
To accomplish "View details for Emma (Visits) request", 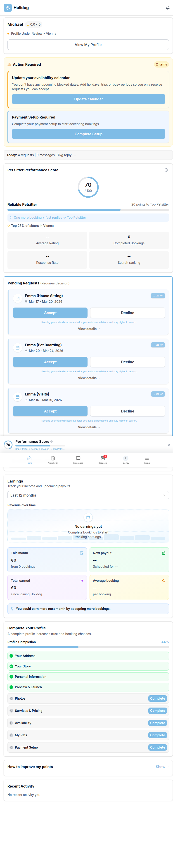I will (89, 427).
